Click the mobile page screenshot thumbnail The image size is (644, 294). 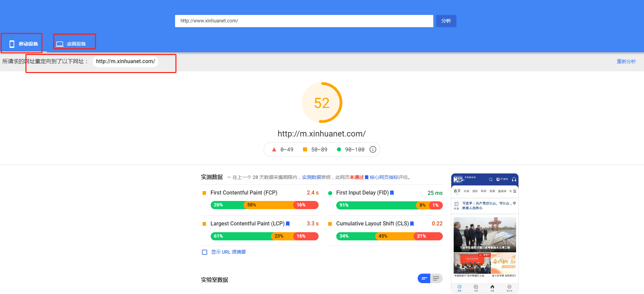[485, 233]
